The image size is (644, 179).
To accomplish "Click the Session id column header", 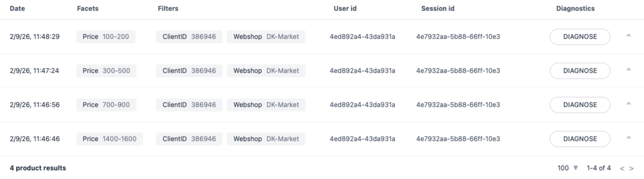I will [438, 9].
